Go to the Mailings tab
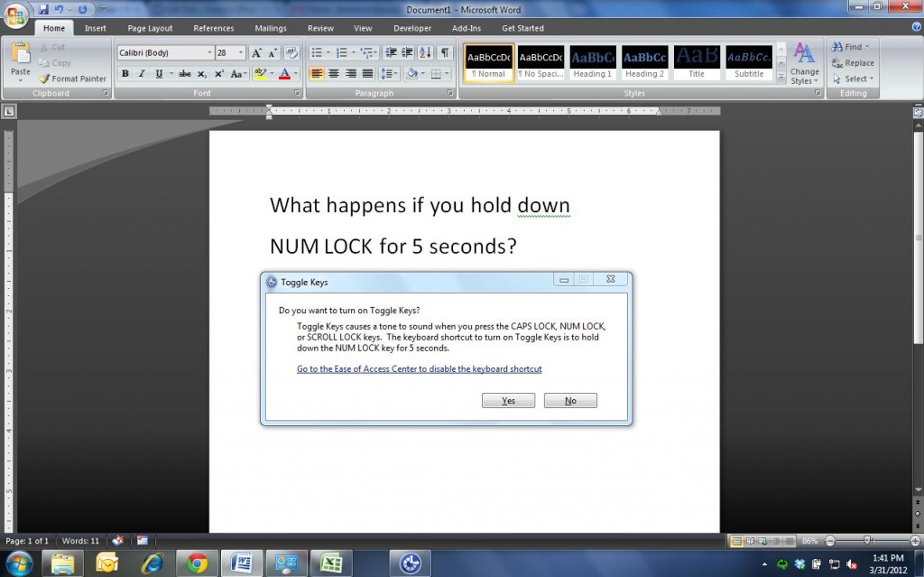 click(271, 28)
